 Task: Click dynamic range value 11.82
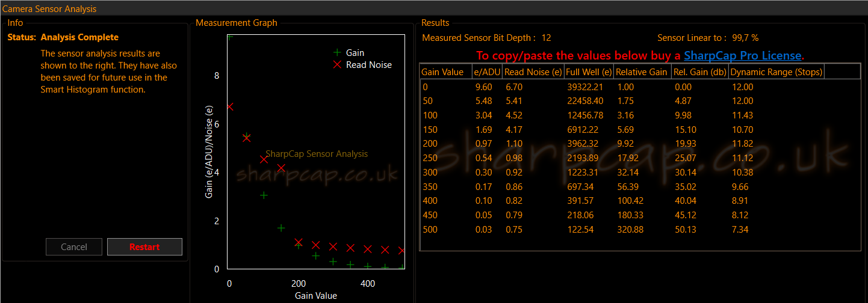tap(742, 144)
